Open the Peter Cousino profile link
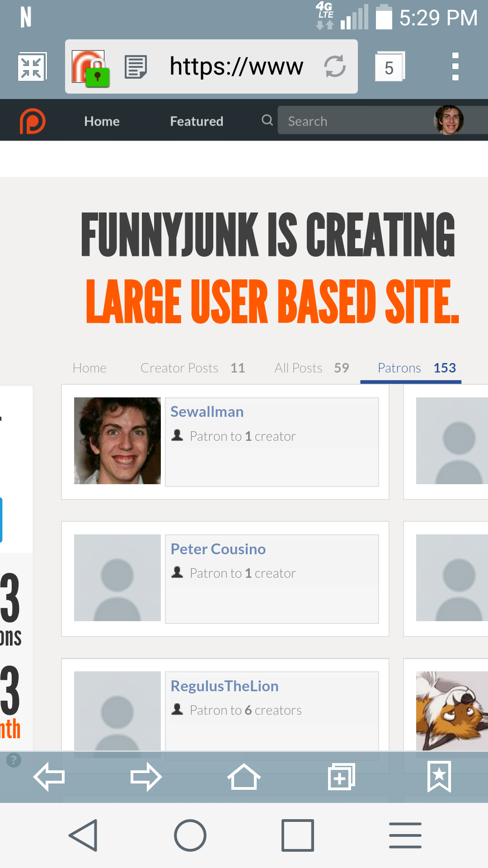The width and height of the screenshot is (488, 868). click(x=218, y=549)
